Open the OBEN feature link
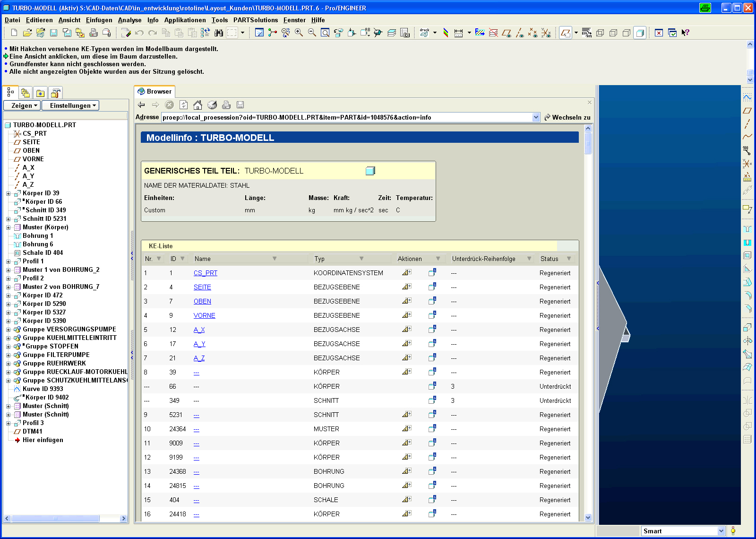This screenshot has width=756, height=539. 202,301
